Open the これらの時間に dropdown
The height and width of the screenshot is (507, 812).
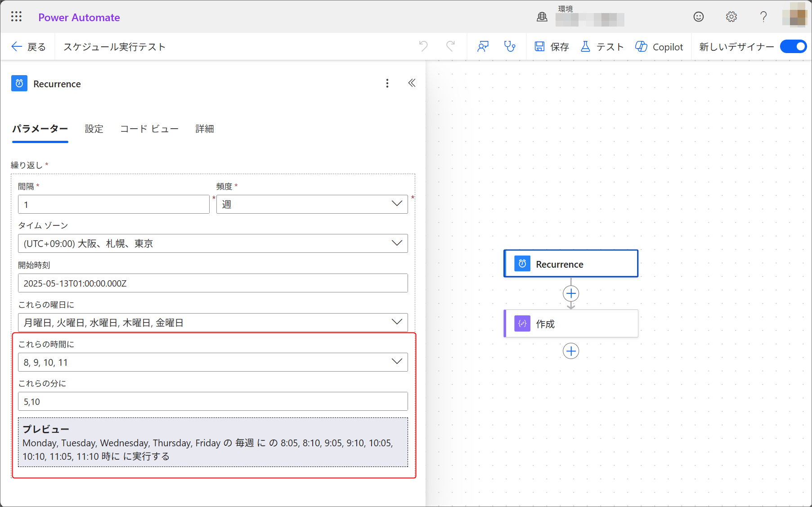point(213,362)
